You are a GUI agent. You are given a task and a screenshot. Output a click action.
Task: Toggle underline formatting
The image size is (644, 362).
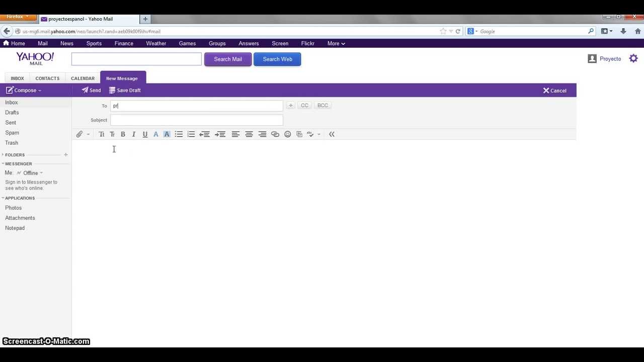tap(145, 134)
